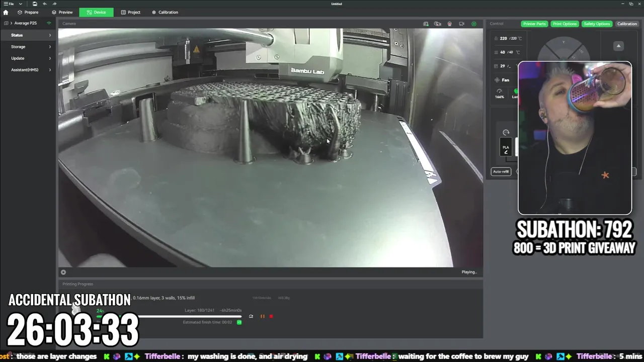Click the 166% print speed icon
Image resolution: width=644 pixels, height=362 pixels.
499,94
